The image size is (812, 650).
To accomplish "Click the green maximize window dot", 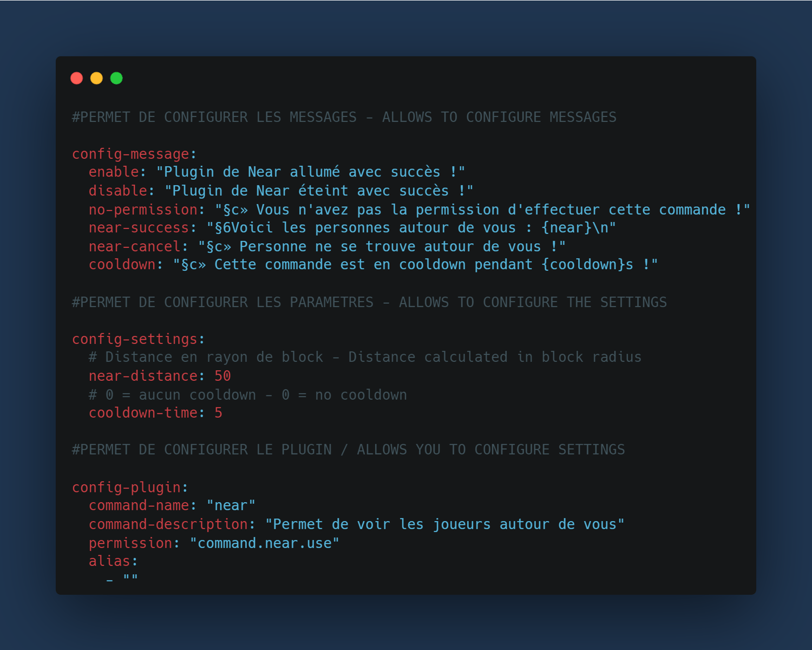I will (116, 79).
